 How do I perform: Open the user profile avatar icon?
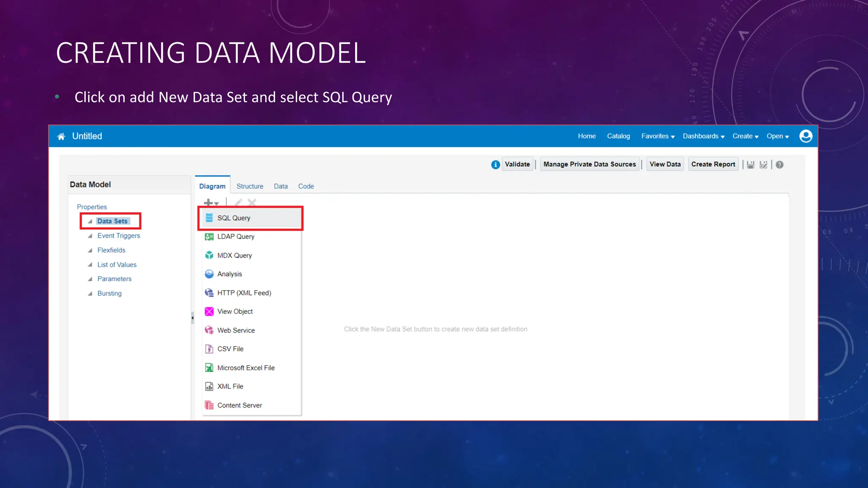pos(805,136)
